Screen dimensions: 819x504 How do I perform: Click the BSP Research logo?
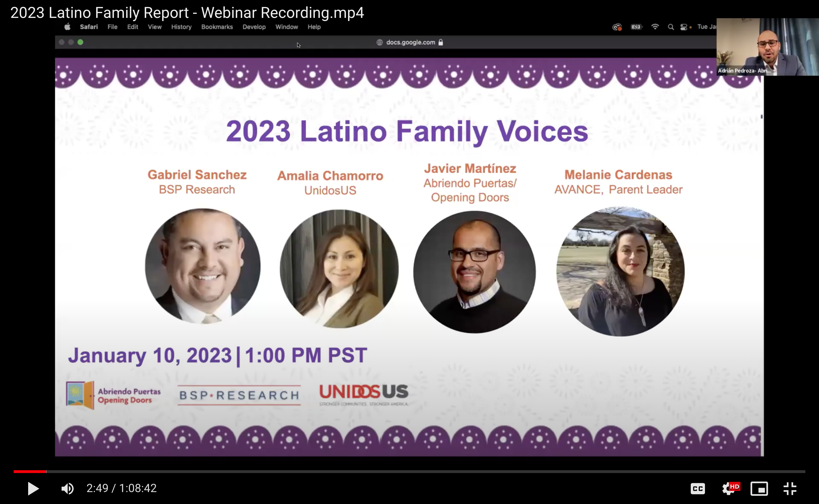click(239, 395)
